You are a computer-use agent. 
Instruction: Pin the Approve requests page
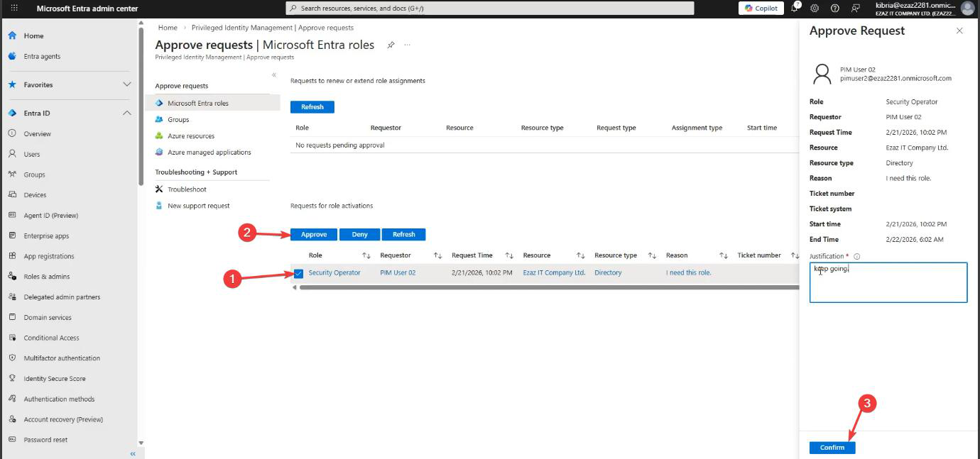pyautogui.click(x=391, y=45)
